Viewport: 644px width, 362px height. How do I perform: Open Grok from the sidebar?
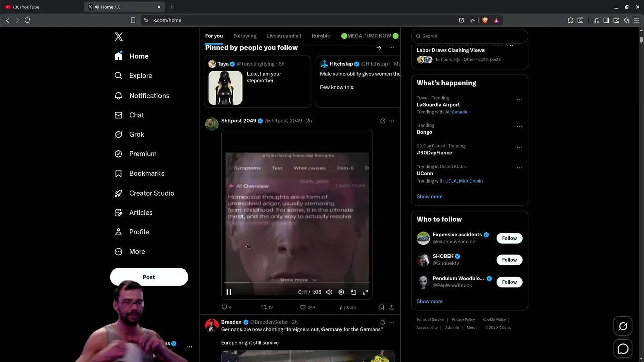[129, 134]
